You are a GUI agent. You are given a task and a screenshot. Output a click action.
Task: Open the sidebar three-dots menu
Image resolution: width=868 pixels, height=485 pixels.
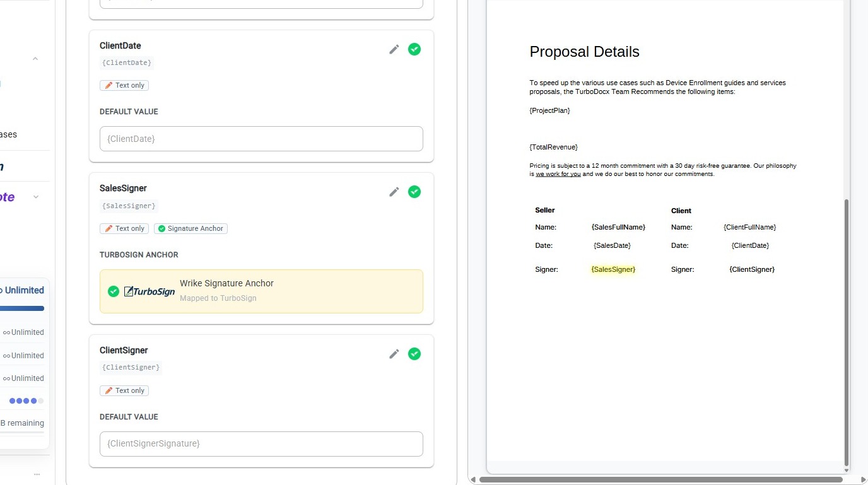(37, 474)
